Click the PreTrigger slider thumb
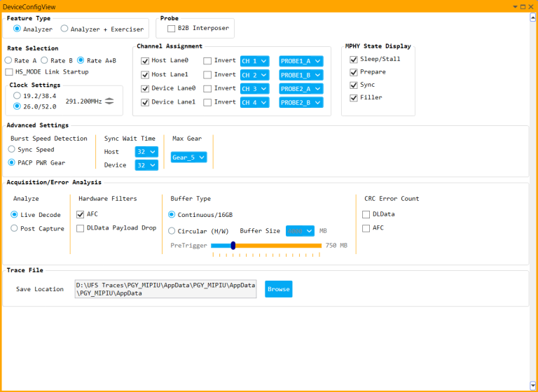 233,245
